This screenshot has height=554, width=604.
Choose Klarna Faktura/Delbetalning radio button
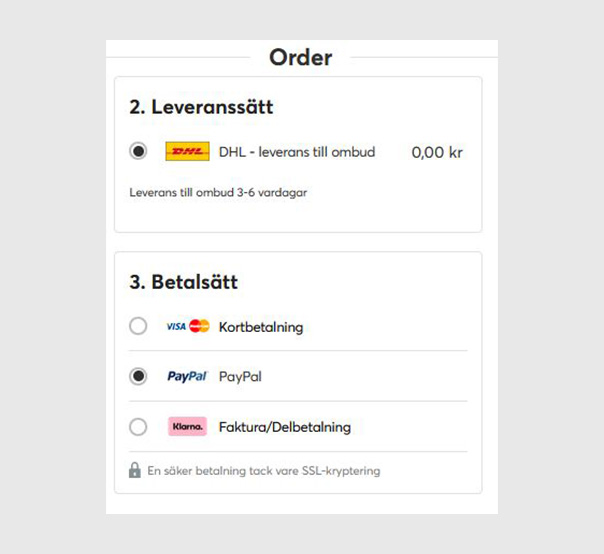(x=138, y=427)
